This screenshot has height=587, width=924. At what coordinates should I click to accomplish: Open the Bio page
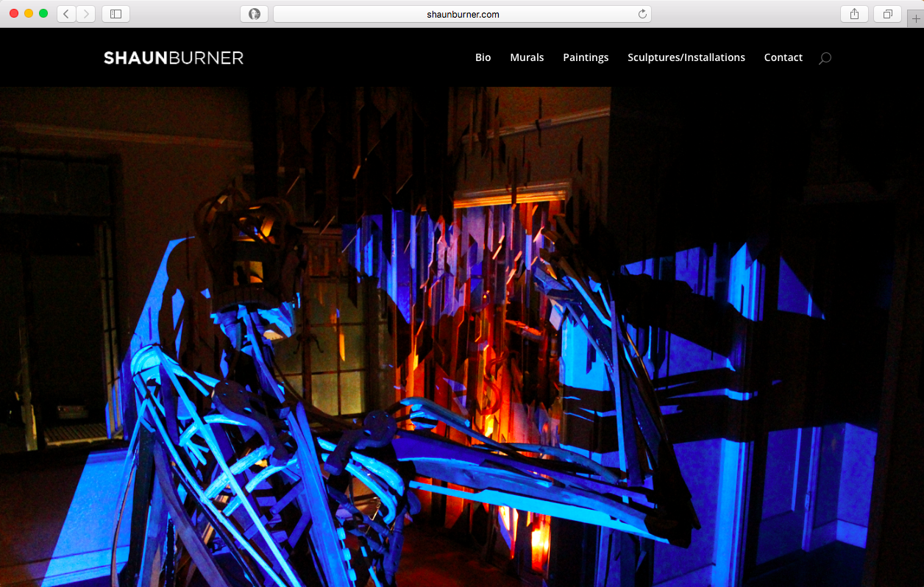pyautogui.click(x=483, y=57)
